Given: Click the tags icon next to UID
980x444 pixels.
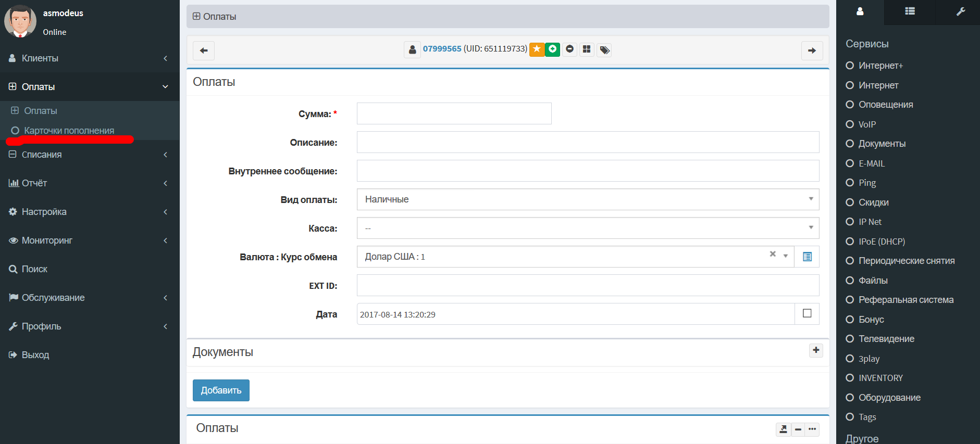Looking at the screenshot, I should [604, 50].
